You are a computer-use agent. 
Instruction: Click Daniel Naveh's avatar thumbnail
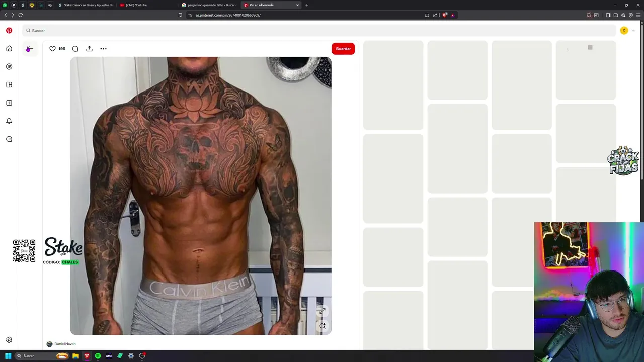point(49,344)
